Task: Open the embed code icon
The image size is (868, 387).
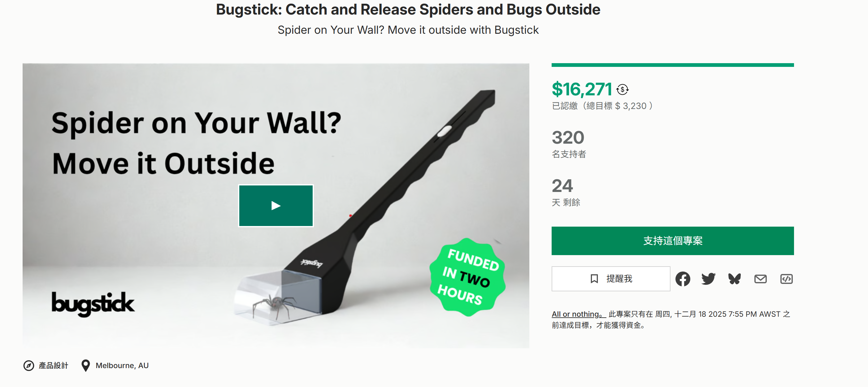Action: click(786, 279)
